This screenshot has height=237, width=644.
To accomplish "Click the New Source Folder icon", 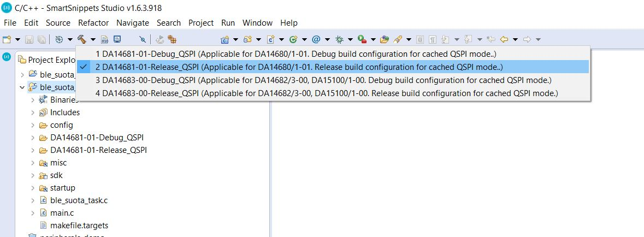I will pos(247,39).
